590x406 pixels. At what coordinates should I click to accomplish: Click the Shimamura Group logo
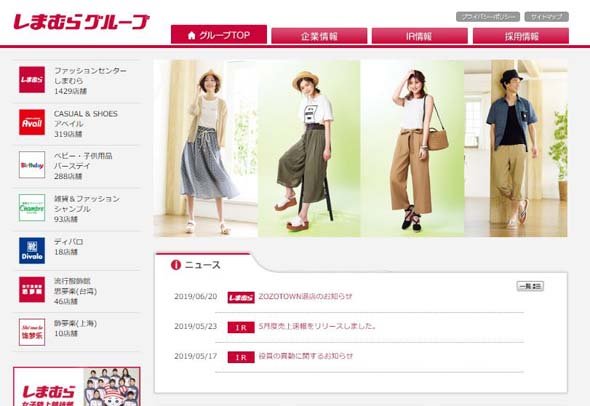pyautogui.click(x=82, y=22)
